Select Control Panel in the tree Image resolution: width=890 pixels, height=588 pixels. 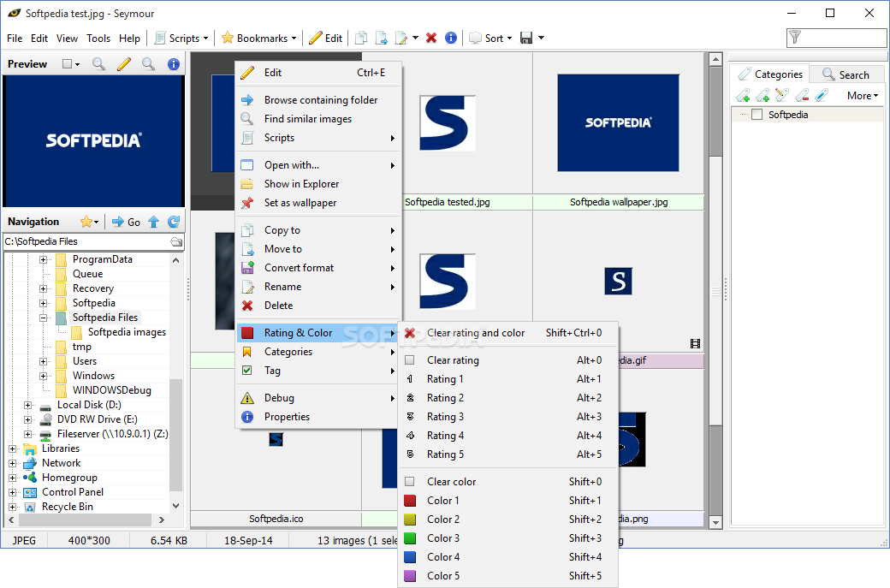coord(73,492)
